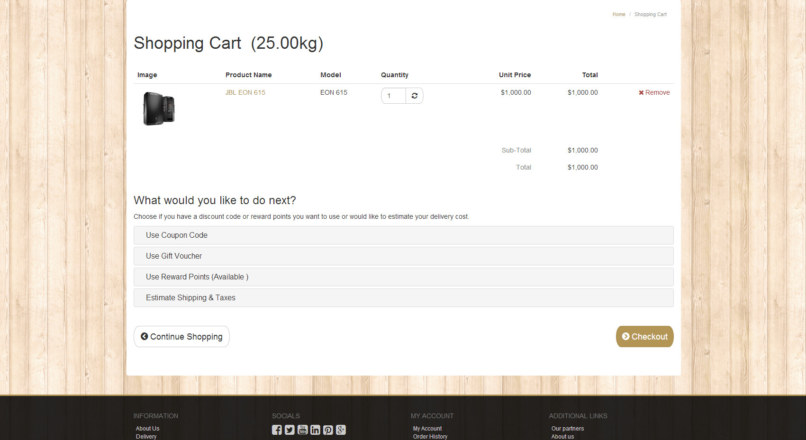Expand the Use Gift Voucher panel
Screen dimensions: 806x440
point(174,256)
